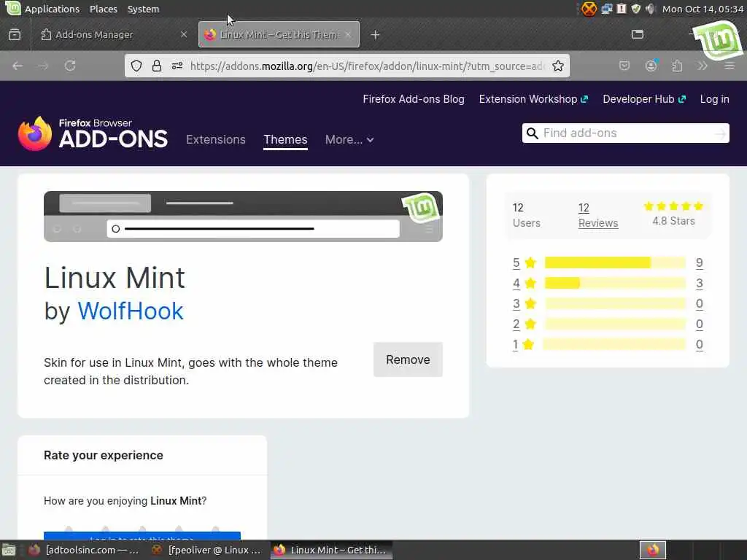This screenshot has width=747, height=560.
Task: Open Extension Workshop link
Action: (x=533, y=99)
